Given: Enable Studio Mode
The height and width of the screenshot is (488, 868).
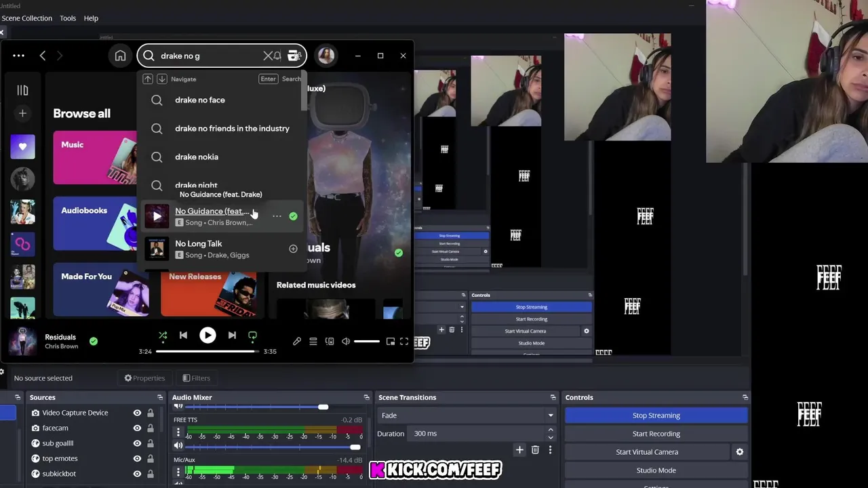Looking at the screenshot, I should [656, 470].
